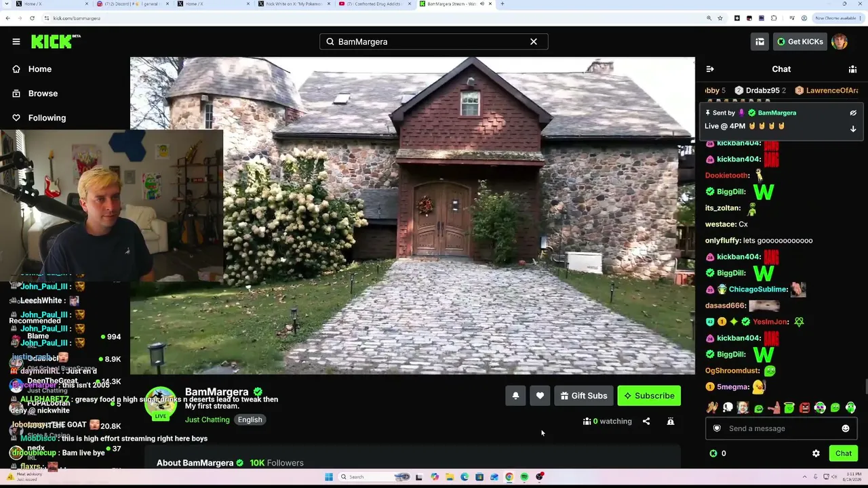
Task: Click the Gift Subs button
Action: tap(584, 396)
